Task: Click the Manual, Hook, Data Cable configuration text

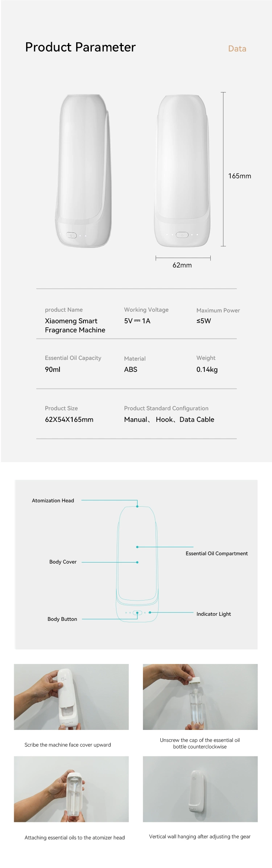Action: click(169, 419)
